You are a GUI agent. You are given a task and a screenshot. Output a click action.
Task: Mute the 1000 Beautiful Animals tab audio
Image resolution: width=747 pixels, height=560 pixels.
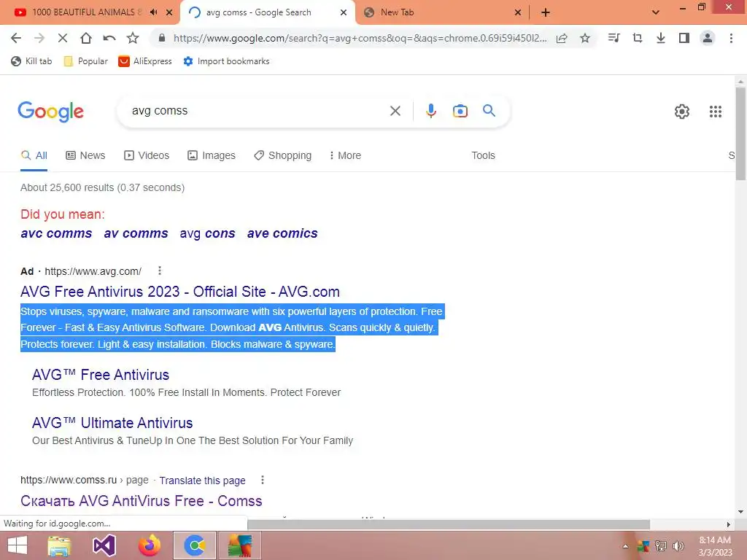[x=153, y=12]
